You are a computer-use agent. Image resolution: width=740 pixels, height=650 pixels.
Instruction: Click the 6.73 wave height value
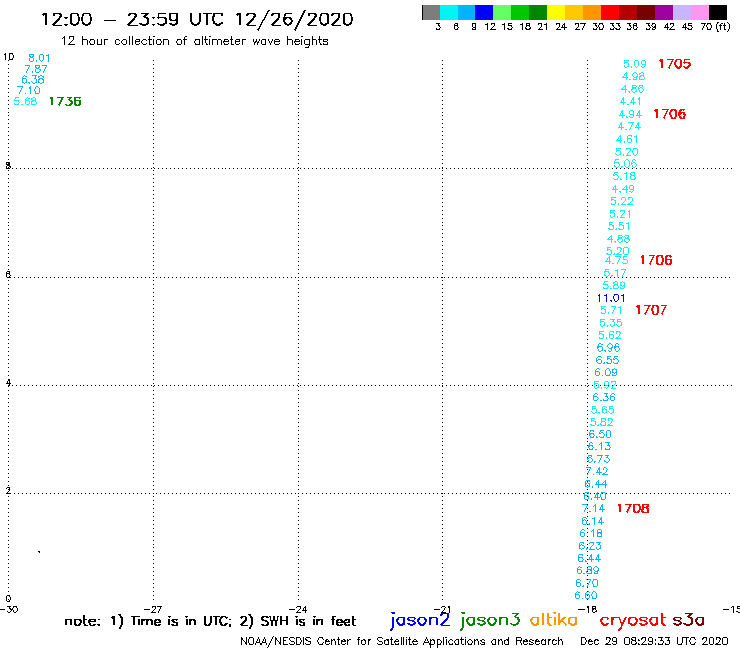598,459
